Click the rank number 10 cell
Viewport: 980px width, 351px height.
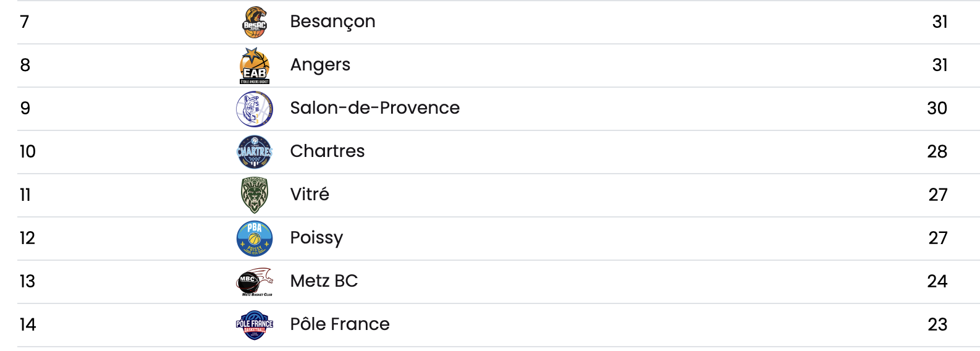[x=28, y=152]
